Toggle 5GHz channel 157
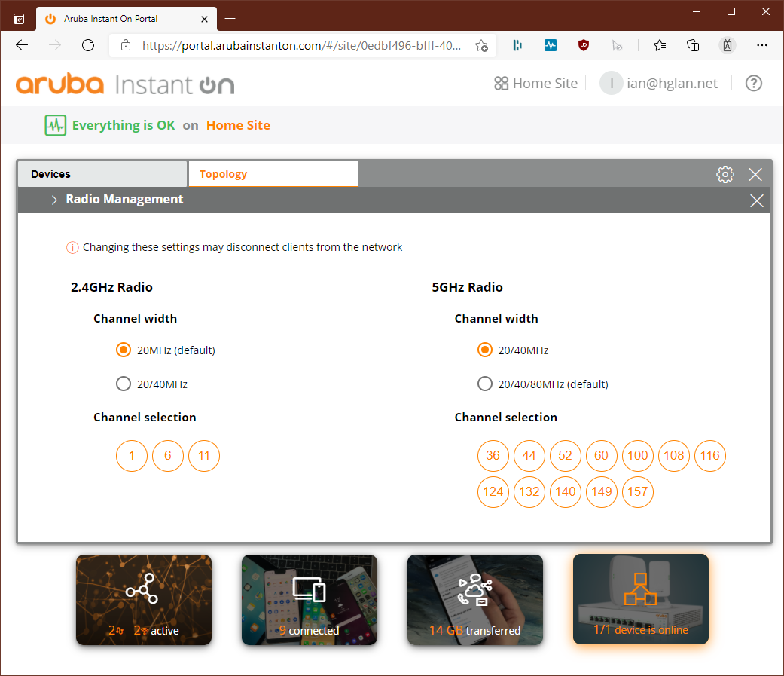Image resolution: width=784 pixels, height=676 pixels. [x=637, y=492]
